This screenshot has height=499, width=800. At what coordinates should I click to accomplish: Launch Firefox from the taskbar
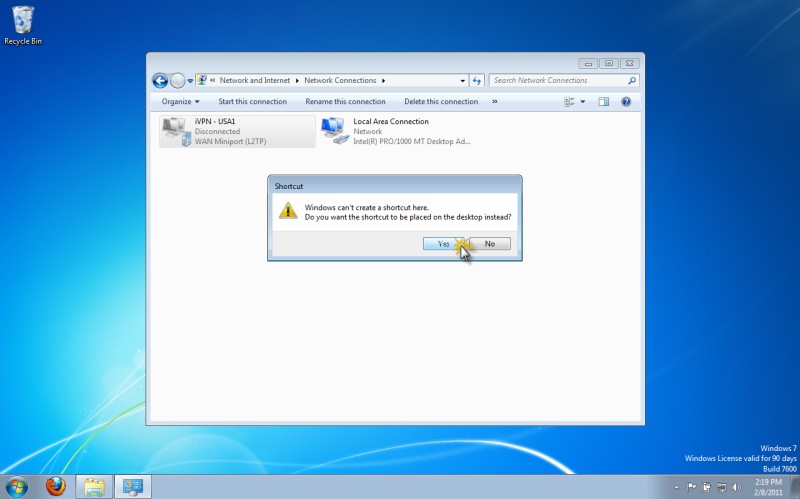coord(56,486)
